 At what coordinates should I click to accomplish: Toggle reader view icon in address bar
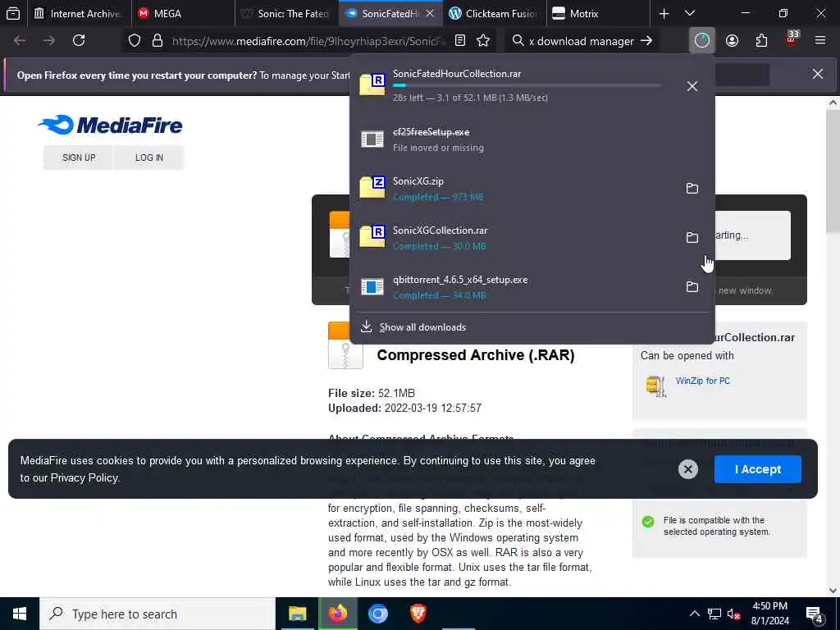pos(459,41)
